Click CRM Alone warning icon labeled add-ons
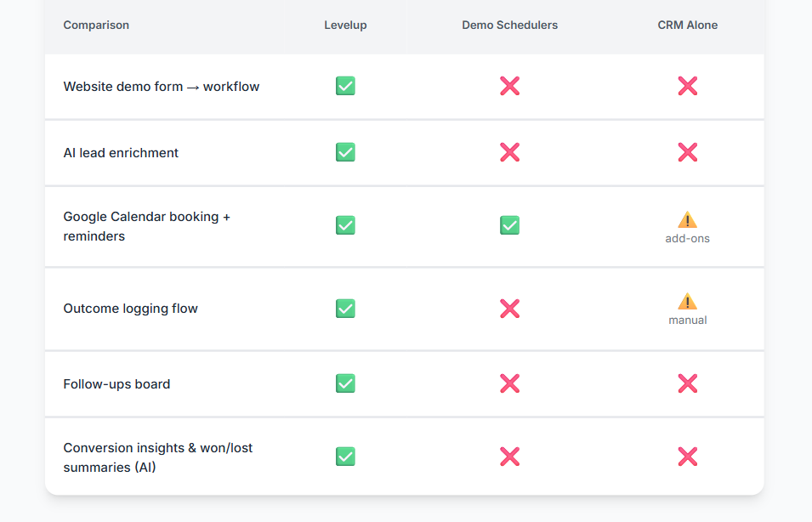 coord(687,219)
